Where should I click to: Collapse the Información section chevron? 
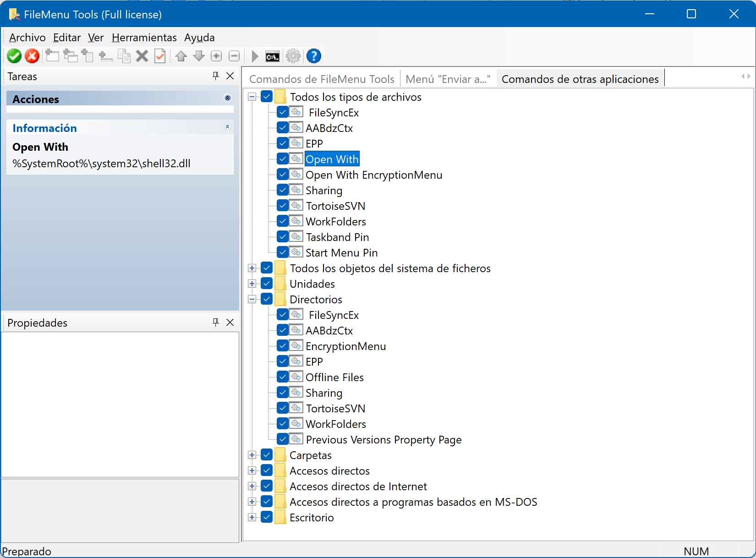point(228,127)
